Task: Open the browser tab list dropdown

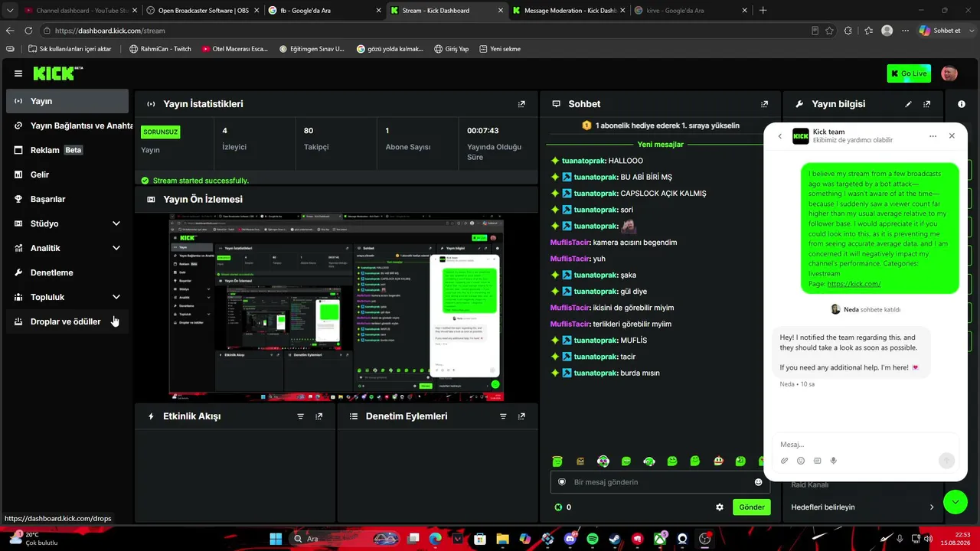Action: click(x=9, y=11)
